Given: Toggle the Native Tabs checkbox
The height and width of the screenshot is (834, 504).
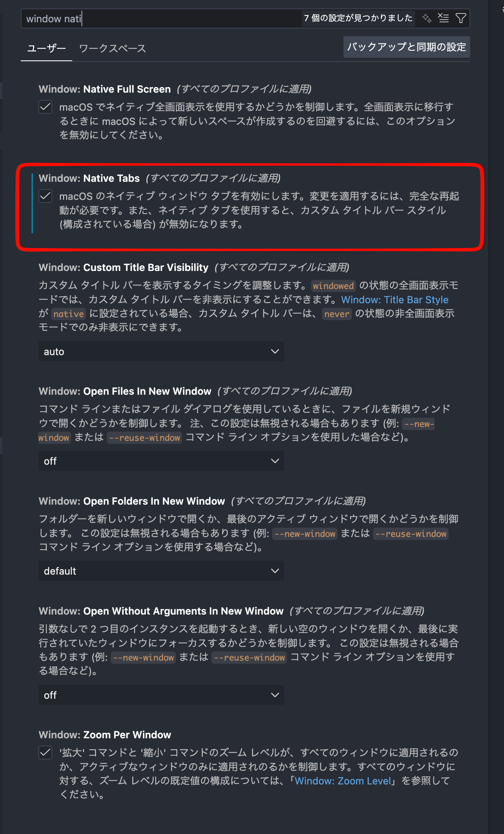Looking at the screenshot, I should (x=45, y=196).
